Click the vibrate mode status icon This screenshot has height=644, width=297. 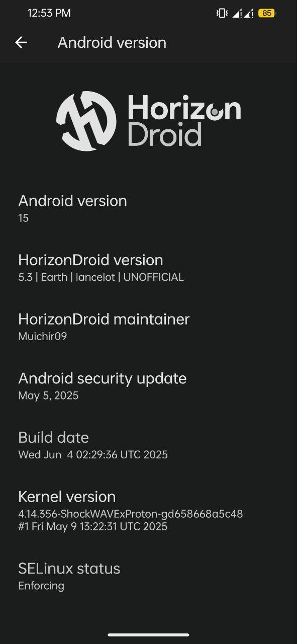point(222,14)
